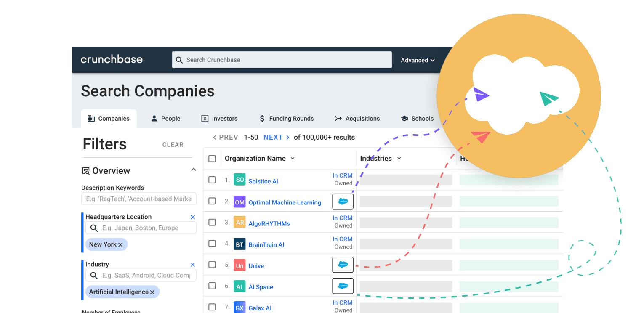This screenshot has width=644, height=313.
Task: Open the AlgoRHYTHMs company link
Action: coord(269,223)
